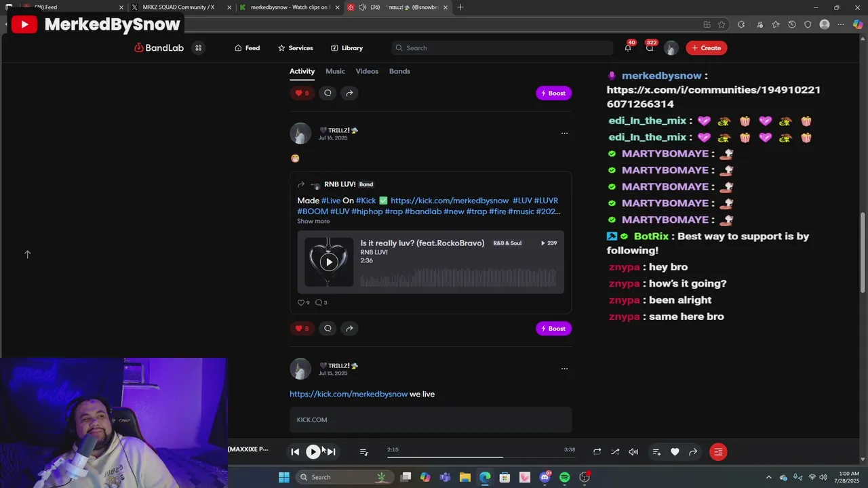Open the Edge Copilot sidebar icon
868x488 pixels.
point(857,24)
